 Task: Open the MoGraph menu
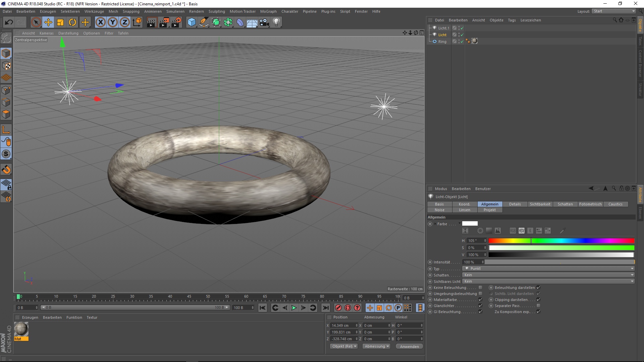click(x=268, y=11)
